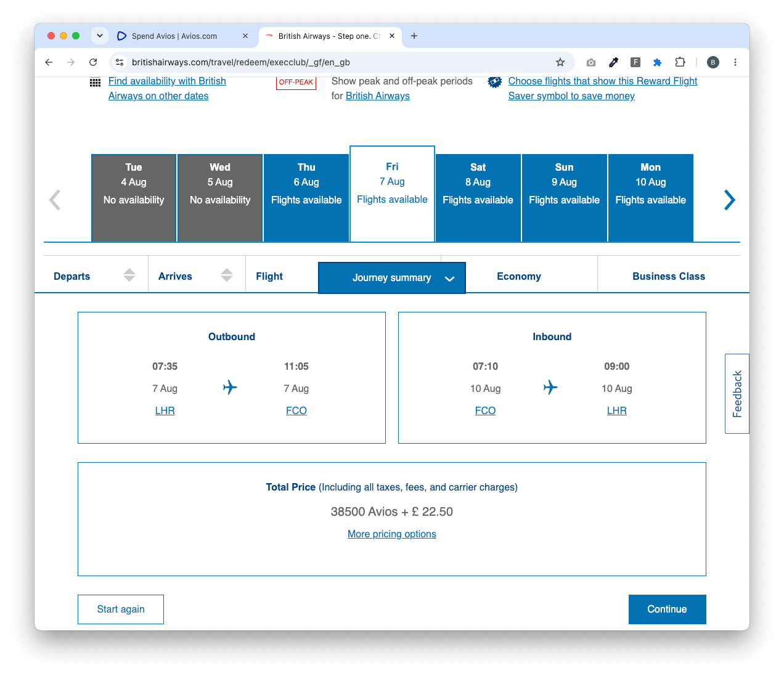Open Find availability on other dates link
The height and width of the screenshot is (676, 784).
tap(167, 89)
